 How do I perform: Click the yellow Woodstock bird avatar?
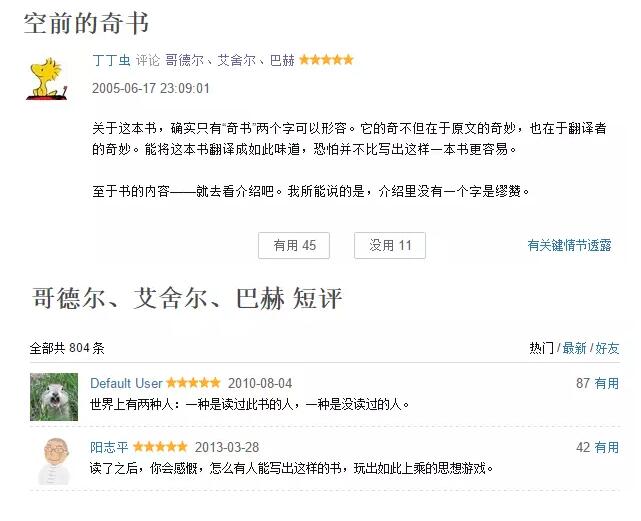coord(46,79)
